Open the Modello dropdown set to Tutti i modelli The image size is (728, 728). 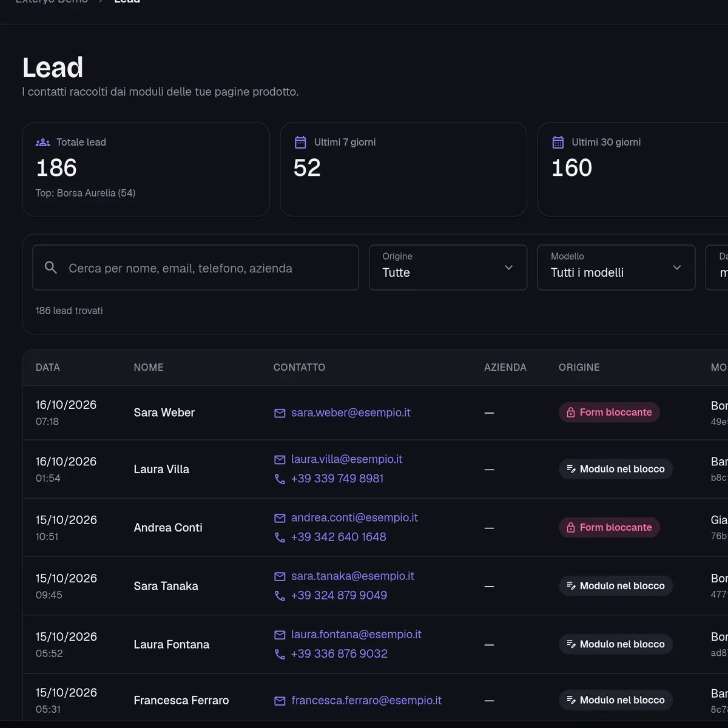[x=616, y=268]
